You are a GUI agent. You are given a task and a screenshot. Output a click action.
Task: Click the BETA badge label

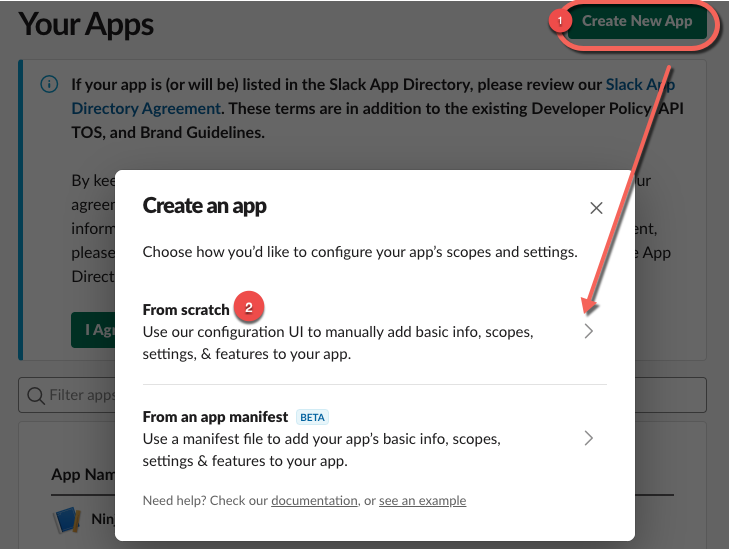pyautogui.click(x=312, y=417)
